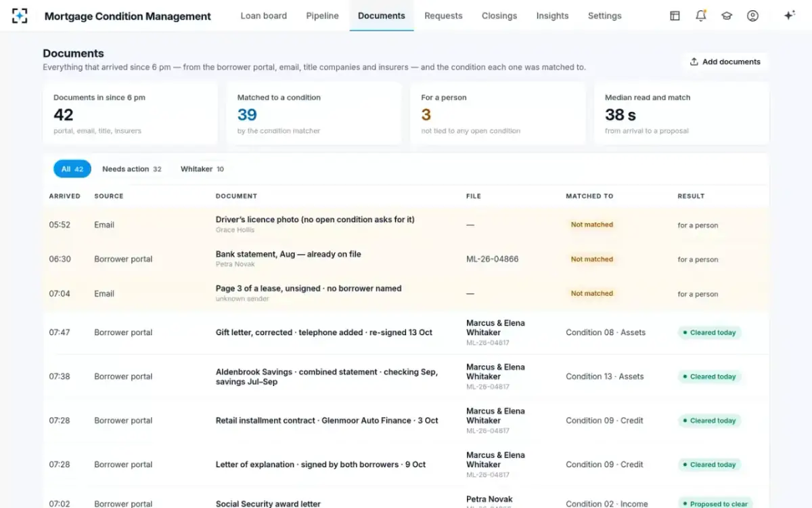Open the Insights tab
The height and width of the screenshot is (508, 812).
point(552,16)
